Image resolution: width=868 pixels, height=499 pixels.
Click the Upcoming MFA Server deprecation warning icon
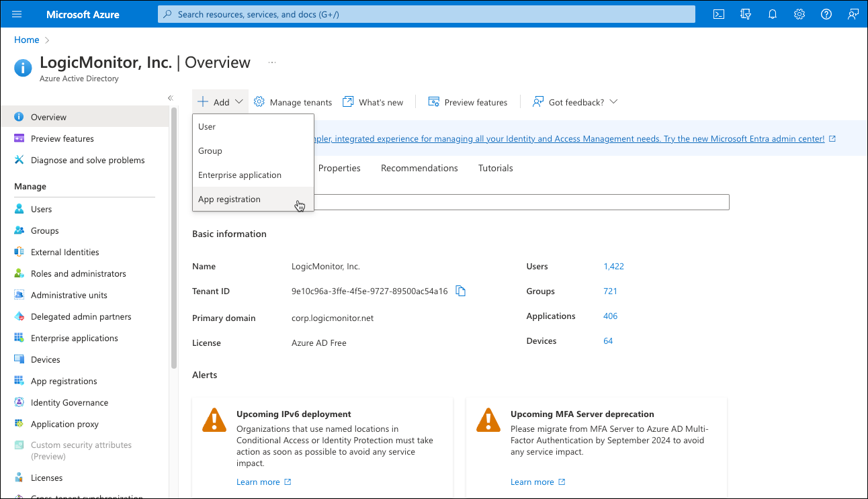click(488, 420)
